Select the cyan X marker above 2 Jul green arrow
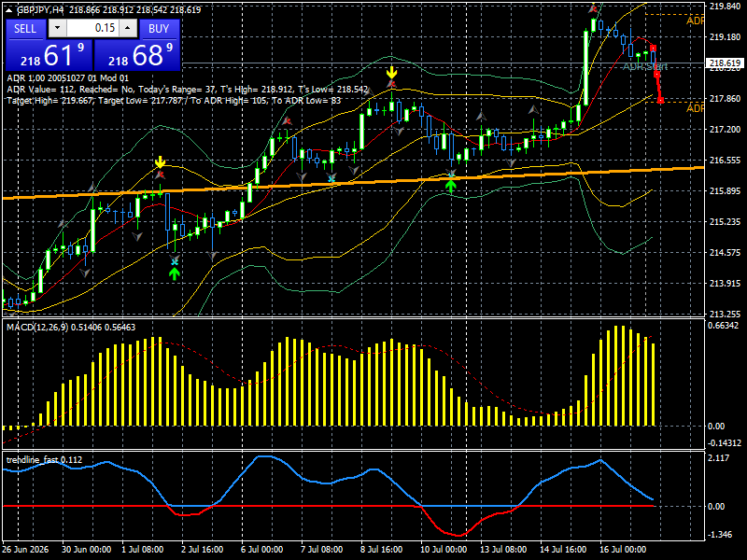This screenshot has width=747, height=560. 175,261
